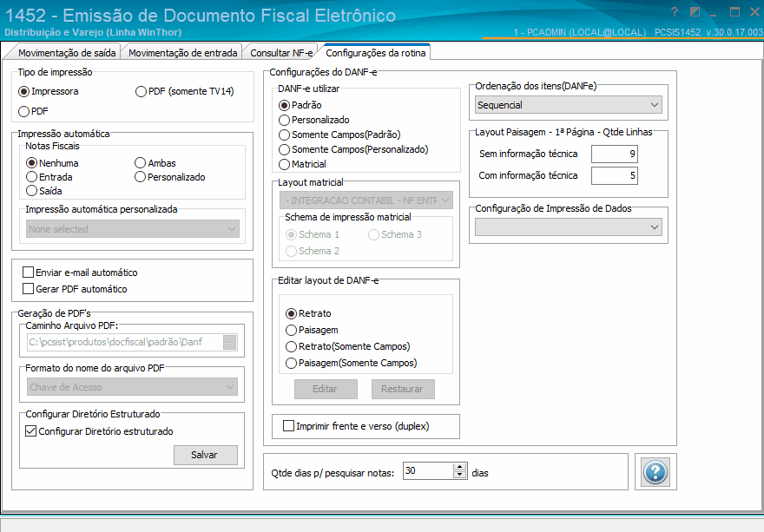Click version text PCSIS1452 v.30.0.17.003
Screen dimensions: 764x532
point(708,32)
